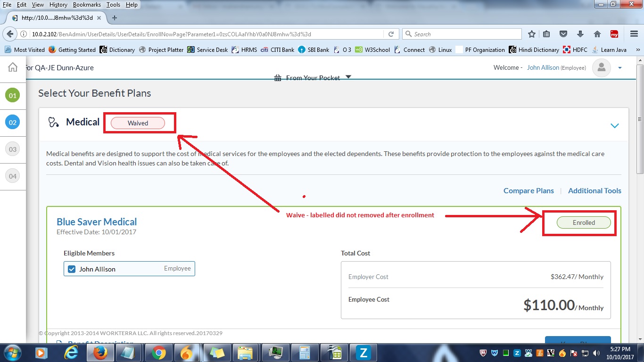The width and height of the screenshot is (644, 362).
Task: Open the blue Z app in taskbar
Action: tap(363, 353)
